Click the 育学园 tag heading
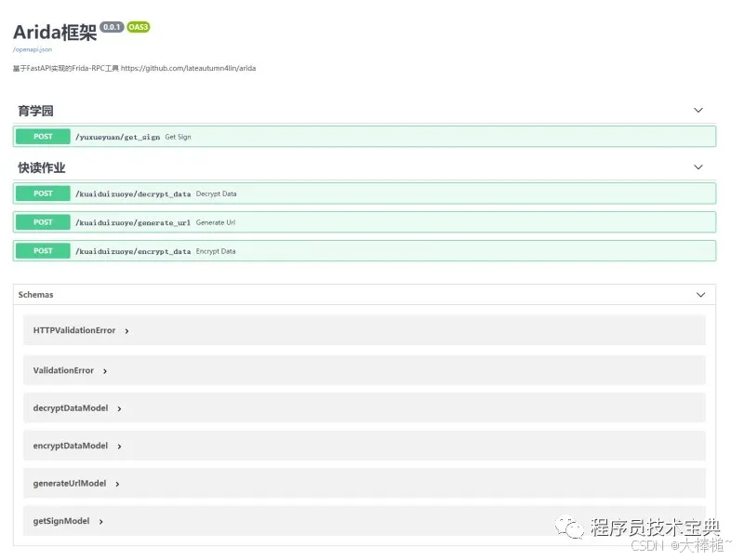The width and height of the screenshot is (744, 560). coord(35,111)
